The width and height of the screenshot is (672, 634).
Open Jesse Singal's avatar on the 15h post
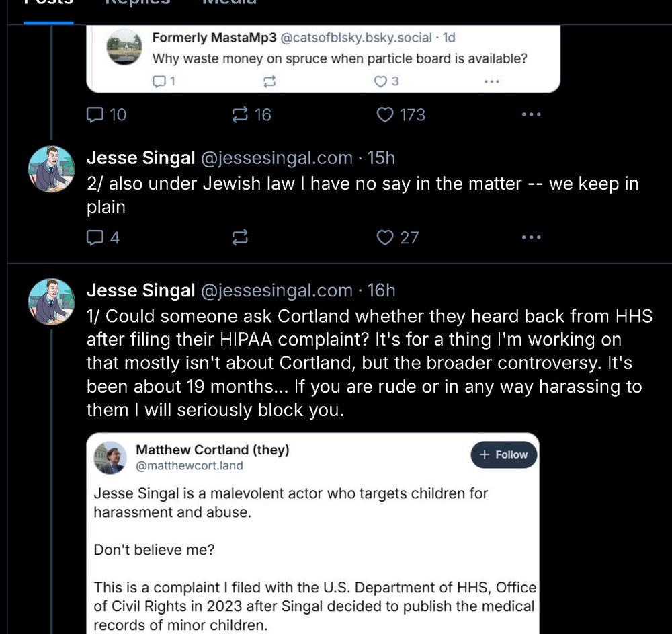(51, 169)
